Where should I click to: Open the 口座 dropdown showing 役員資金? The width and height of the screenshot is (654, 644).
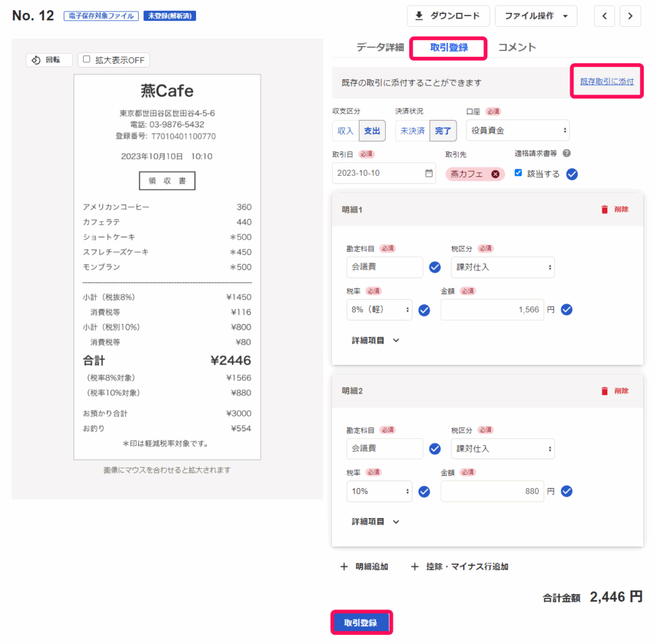coord(517,130)
